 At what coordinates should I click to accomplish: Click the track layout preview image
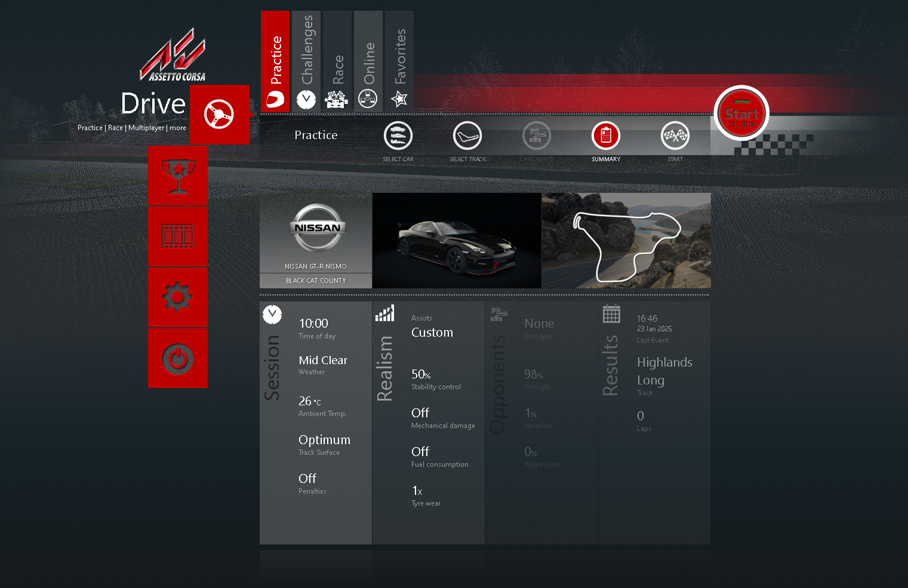(626, 241)
